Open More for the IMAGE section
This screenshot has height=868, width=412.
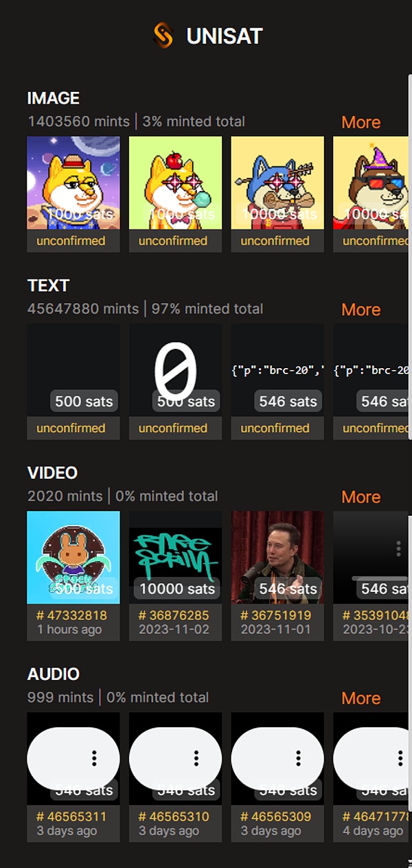[360, 122]
